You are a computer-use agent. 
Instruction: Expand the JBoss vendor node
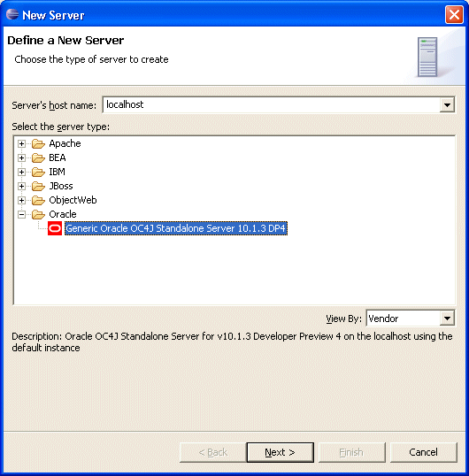pyautogui.click(x=21, y=186)
